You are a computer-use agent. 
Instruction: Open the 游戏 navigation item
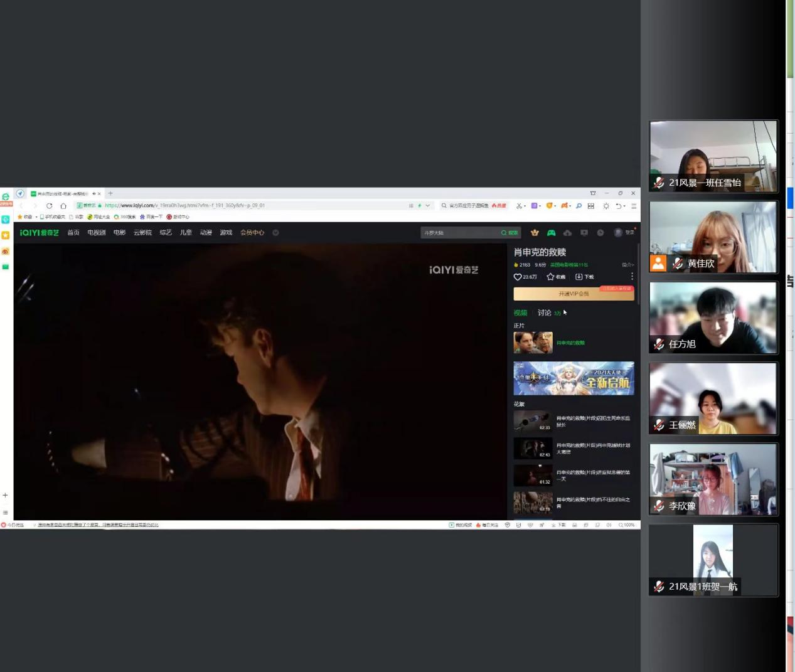pyautogui.click(x=226, y=233)
